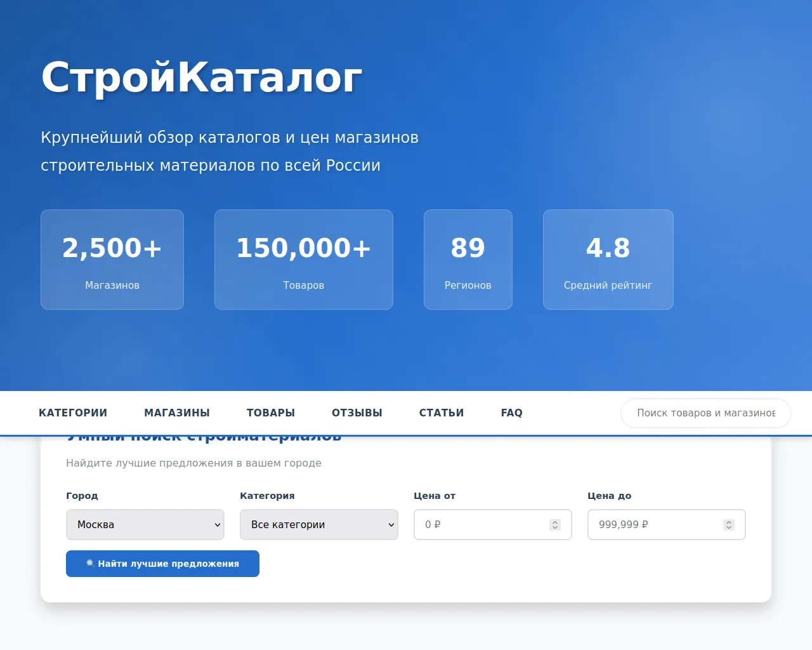Select the 89 Регионов stat card

pos(468,260)
